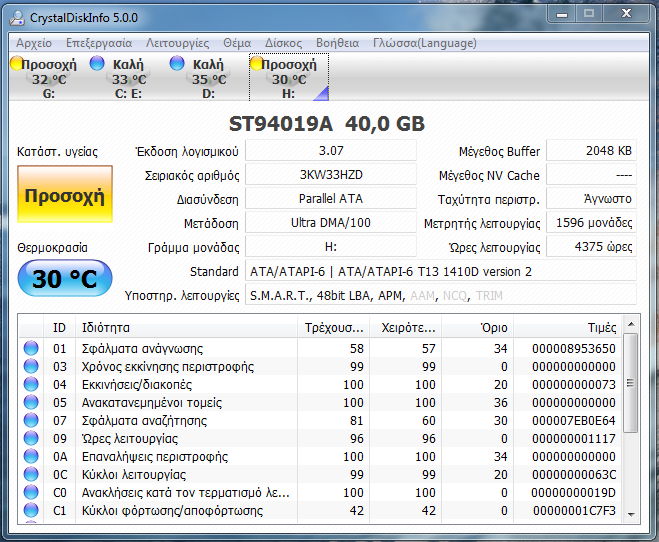The width and height of the screenshot is (659, 542).
Task: Click the transfer mode field Ultra DMA/100
Action: tap(331, 223)
